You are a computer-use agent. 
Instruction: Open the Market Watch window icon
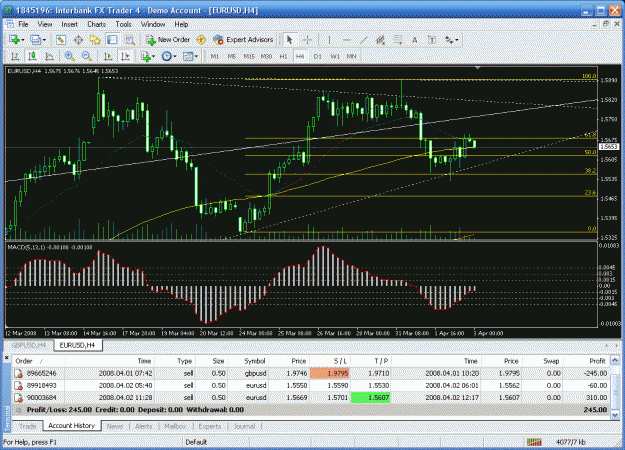61,40
